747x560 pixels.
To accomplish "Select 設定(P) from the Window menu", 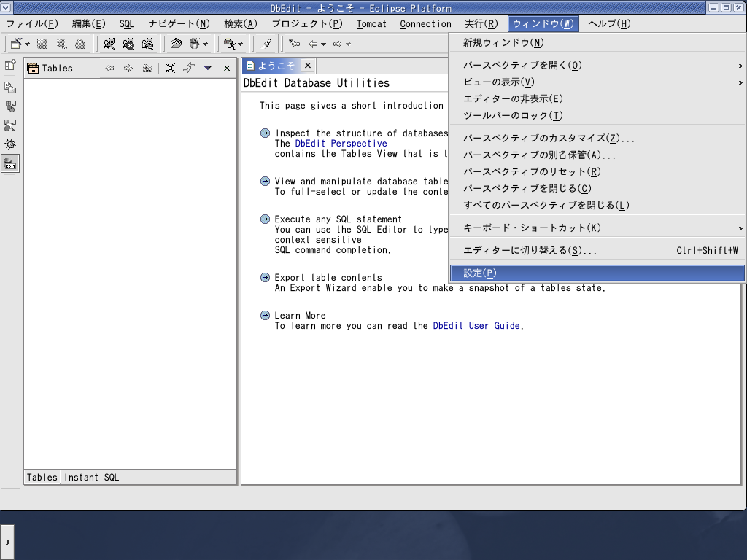I will [x=597, y=273].
